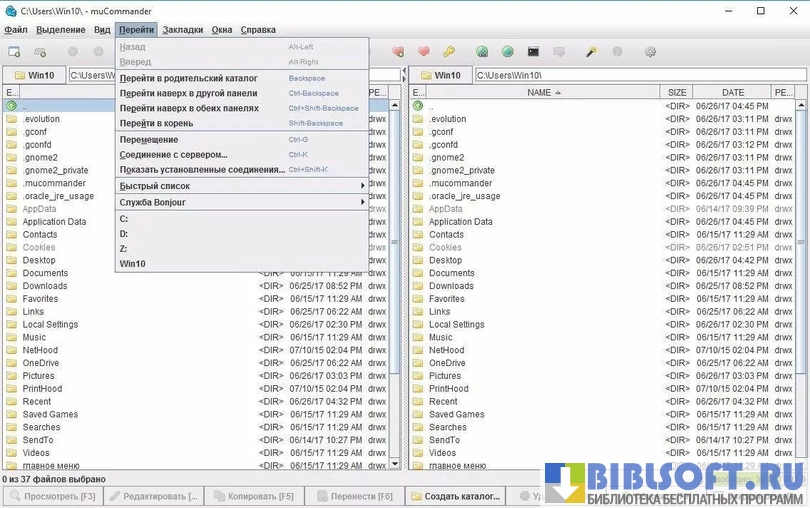Choose Перейти в корень menu entry
This screenshot has width=810, height=508.
(156, 123)
